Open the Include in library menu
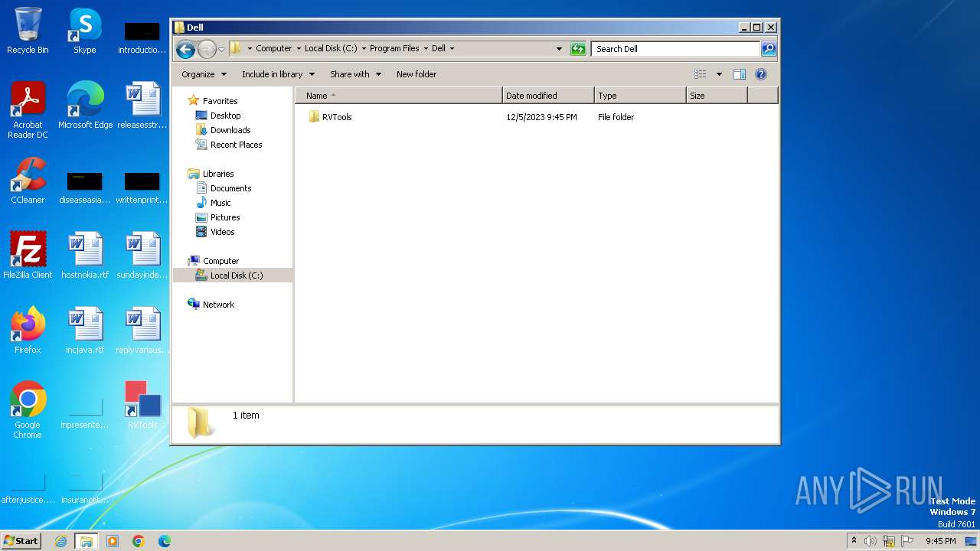This screenshot has width=980, height=551. pos(278,74)
